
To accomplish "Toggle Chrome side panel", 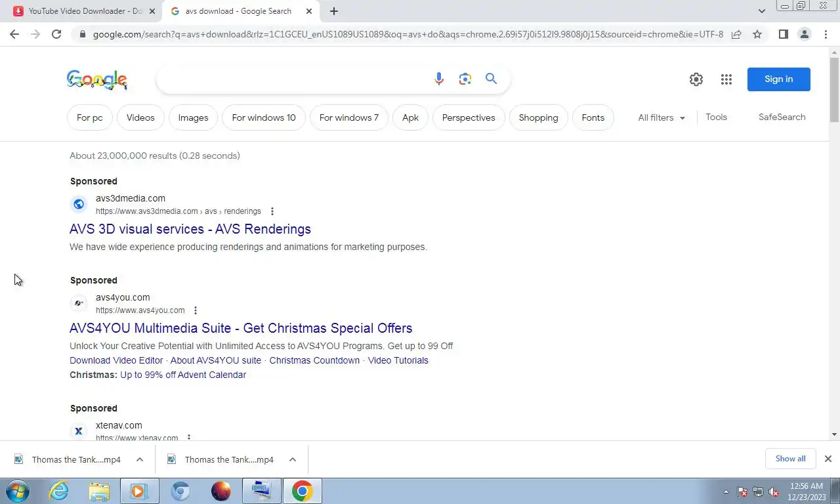I will click(x=783, y=34).
